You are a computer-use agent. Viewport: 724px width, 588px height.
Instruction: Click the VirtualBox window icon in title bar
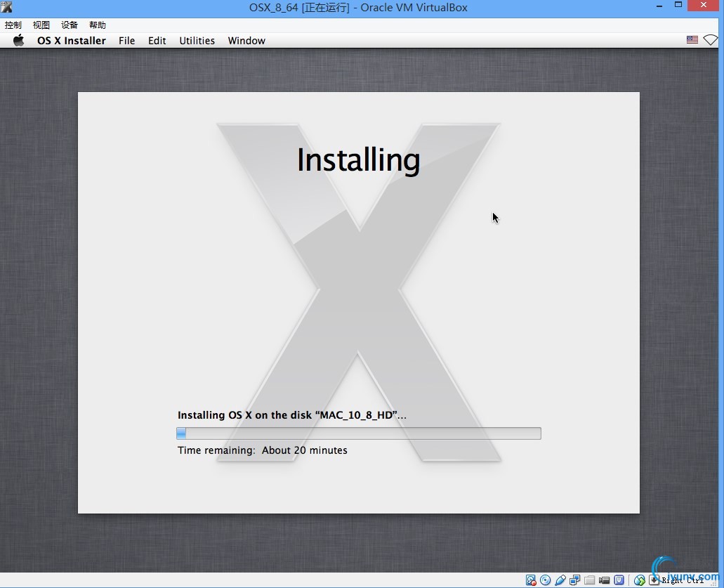coord(6,7)
